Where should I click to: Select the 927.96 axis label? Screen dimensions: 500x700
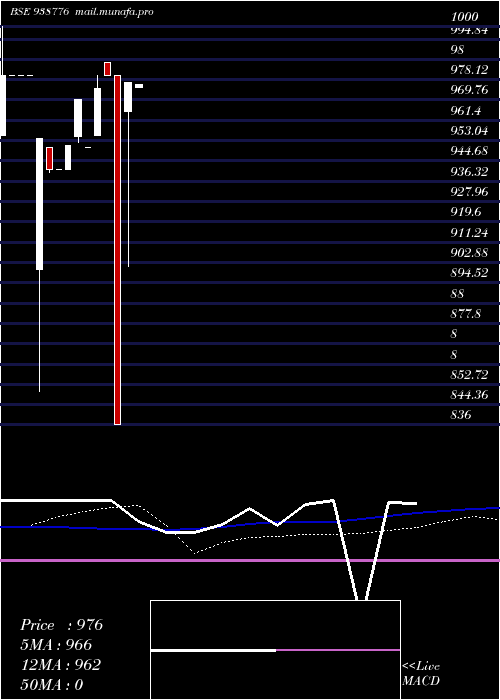click(x=470, y=192)
